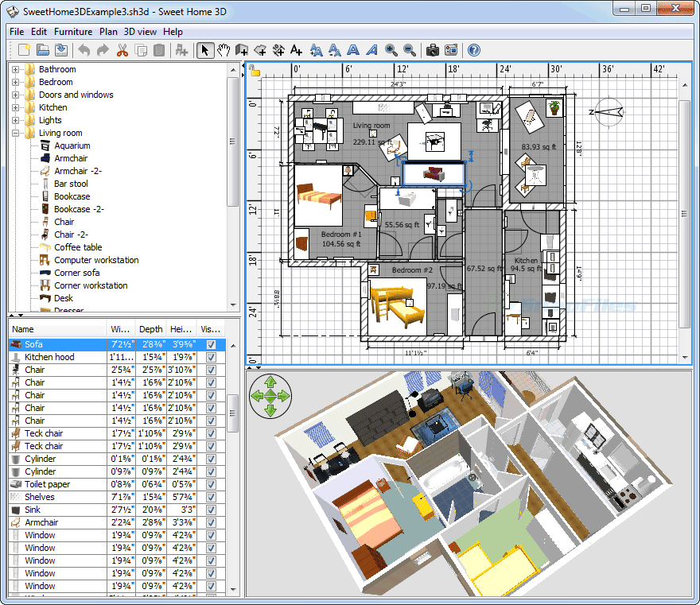
Task: Sort furniture list by Width column header
Action: (121, 329)
